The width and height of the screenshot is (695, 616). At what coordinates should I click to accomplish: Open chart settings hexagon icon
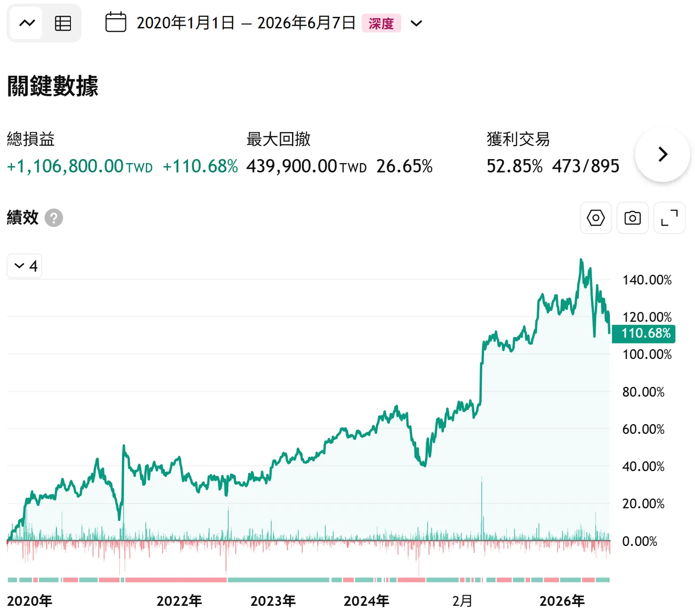click(596, 218)
